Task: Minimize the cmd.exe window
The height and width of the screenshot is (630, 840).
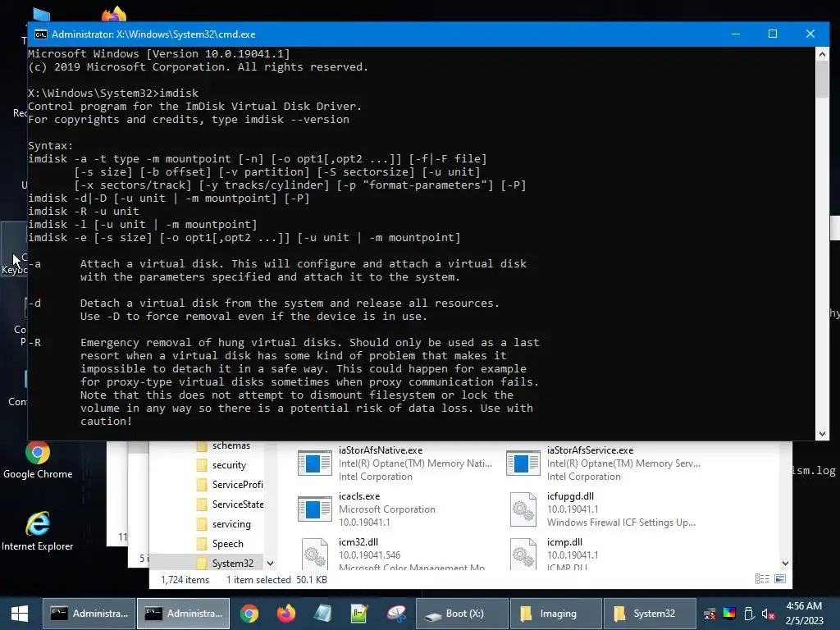Action: coord(736,34)
